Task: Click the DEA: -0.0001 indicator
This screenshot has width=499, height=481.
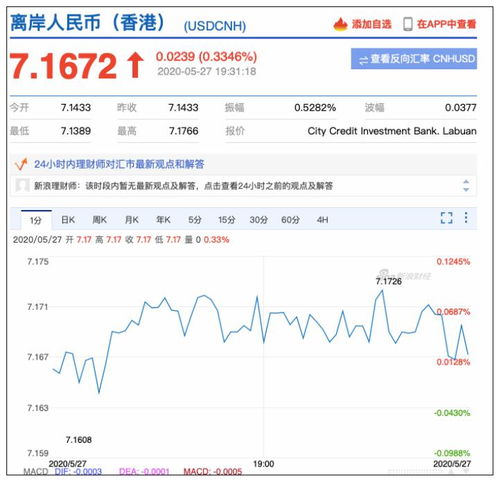Action: (144, 471)
